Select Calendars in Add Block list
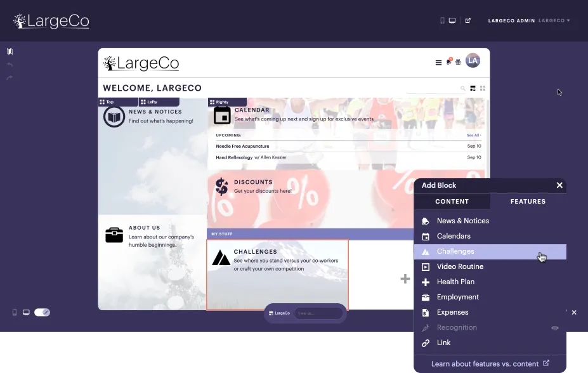588x373 pixels. (490, 236)
